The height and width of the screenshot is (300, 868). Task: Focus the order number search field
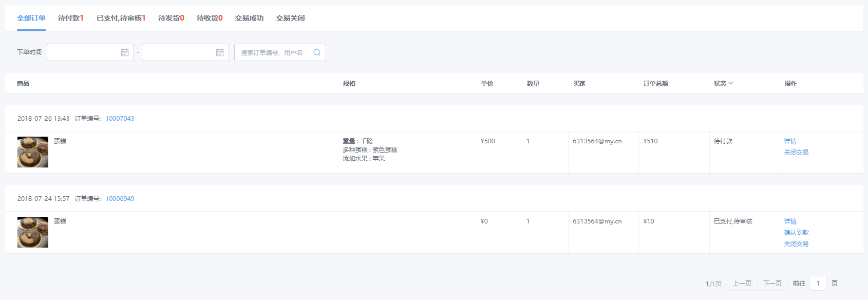coord(272,52)
